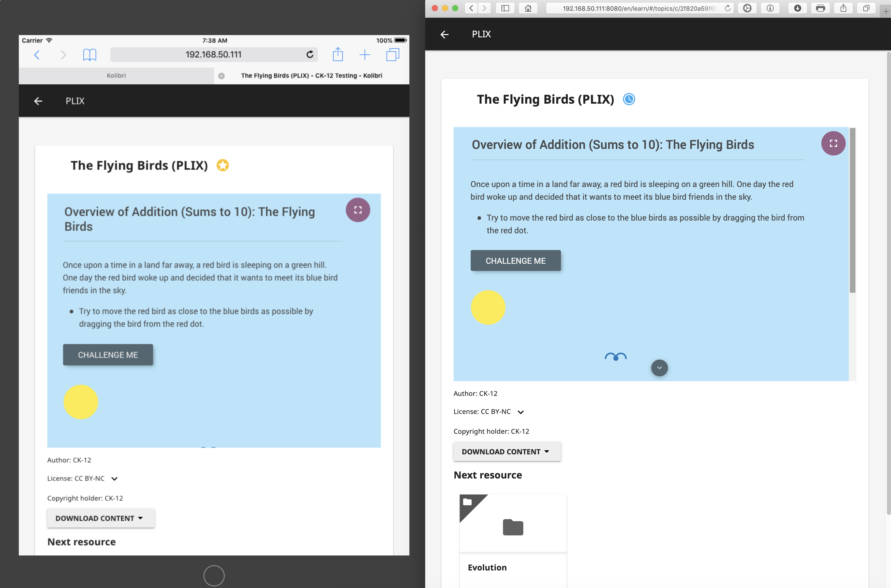Show downloads in desktop Safari
Image resolution: width=891 pixels, height=588 pixels.
tap(798, 8)
